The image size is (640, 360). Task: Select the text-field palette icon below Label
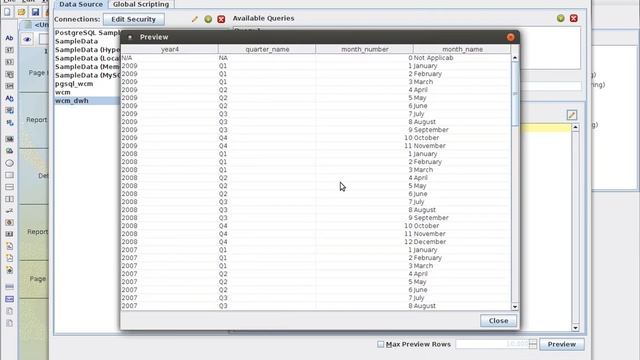coord(9,50)
